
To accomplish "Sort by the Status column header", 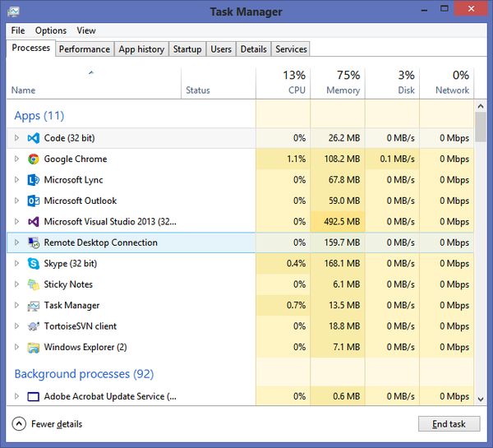I will tap(219, 83).
